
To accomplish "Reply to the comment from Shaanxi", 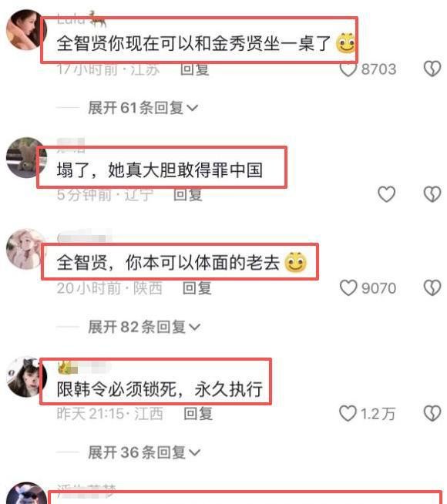I will (x=197, y=288).
